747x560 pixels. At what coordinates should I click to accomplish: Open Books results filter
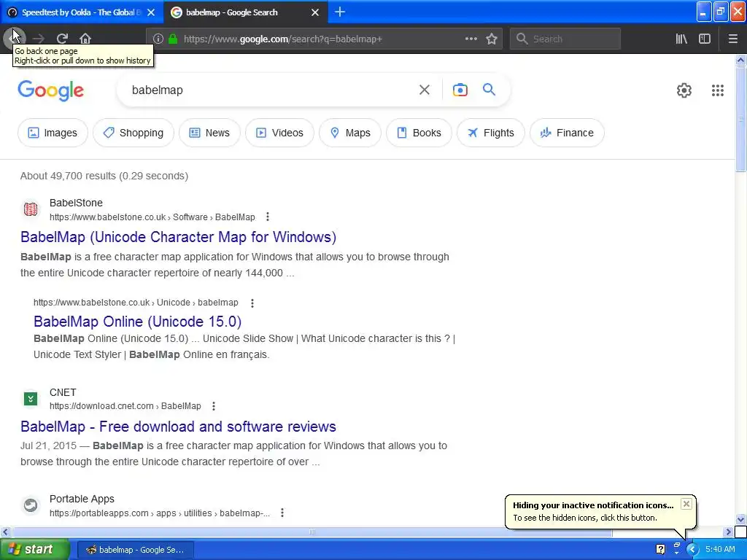419,133
